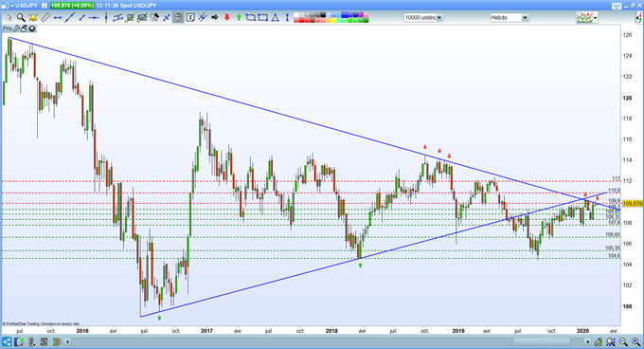Viewport: 644px width, 349px height.
Task: Open the bottom-left person settings icon
Action: tap(31, 341)
